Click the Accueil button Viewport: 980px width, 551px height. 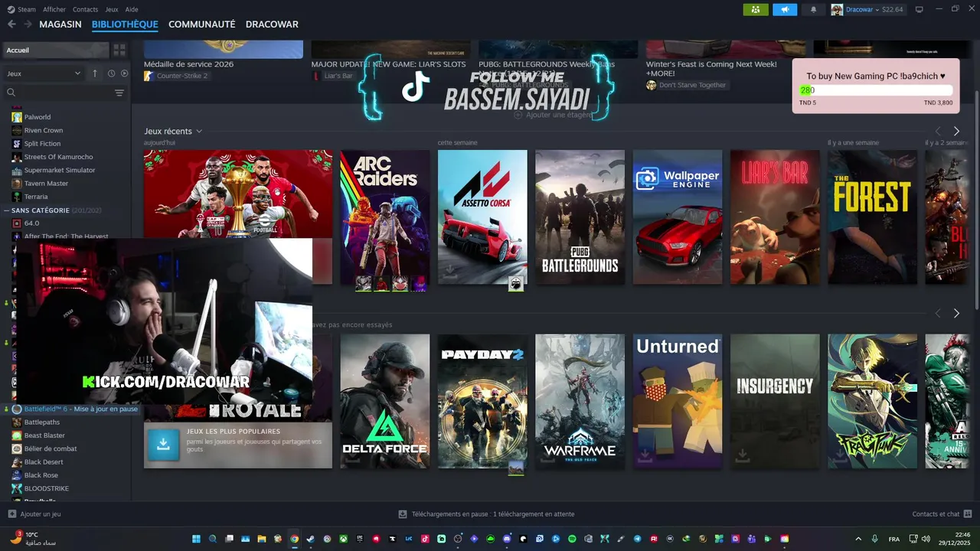click(55, 50)
